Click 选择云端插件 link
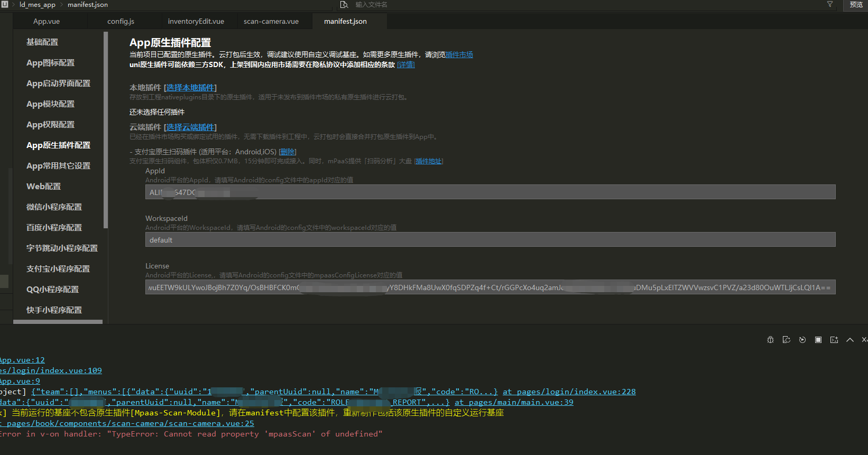Screen dimensions: 868x455 (x=190, y=127)
